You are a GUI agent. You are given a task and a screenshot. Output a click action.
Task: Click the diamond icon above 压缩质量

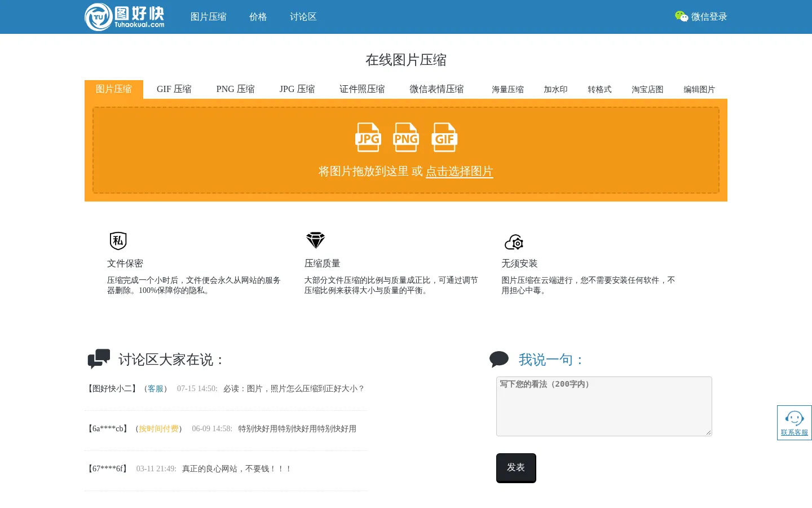(x=316, y=240)
